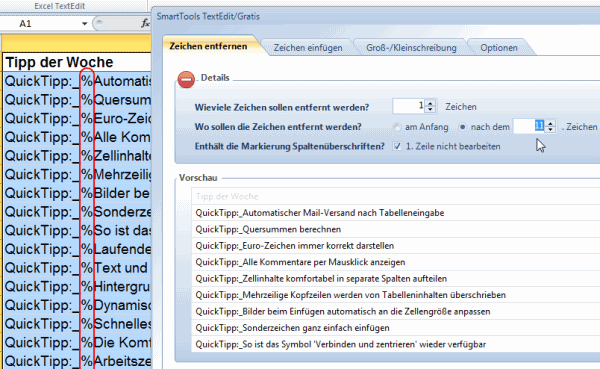Decrease the number of characters to remove
This screenshot has width=600, height=369.
point(430,109)
